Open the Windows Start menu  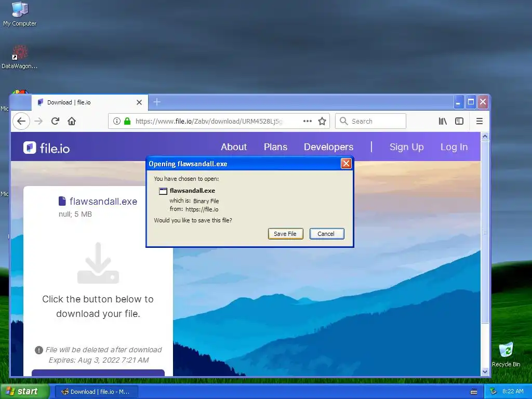(24, 392)
